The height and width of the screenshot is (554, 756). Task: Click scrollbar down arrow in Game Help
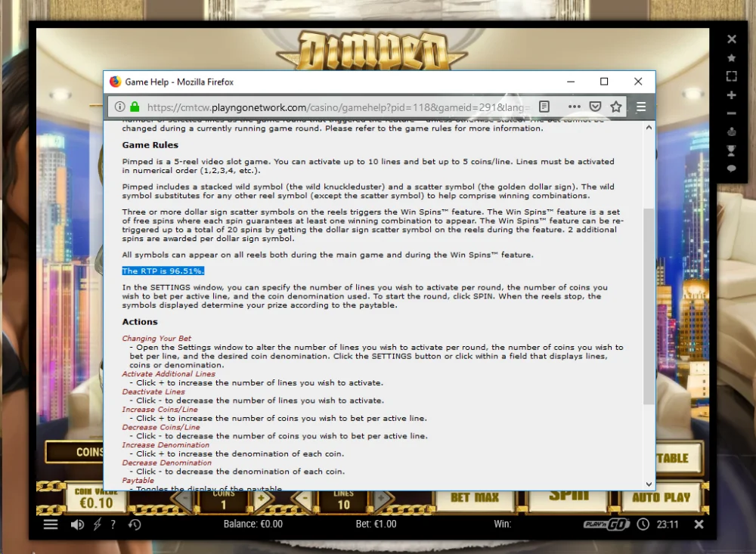(649, 484)
